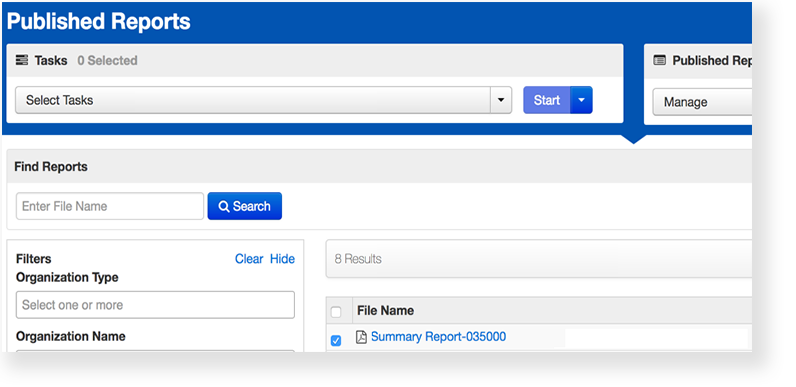
Task: Expand the Select Tasks dropdown arrow
Action: pos(501,100)
